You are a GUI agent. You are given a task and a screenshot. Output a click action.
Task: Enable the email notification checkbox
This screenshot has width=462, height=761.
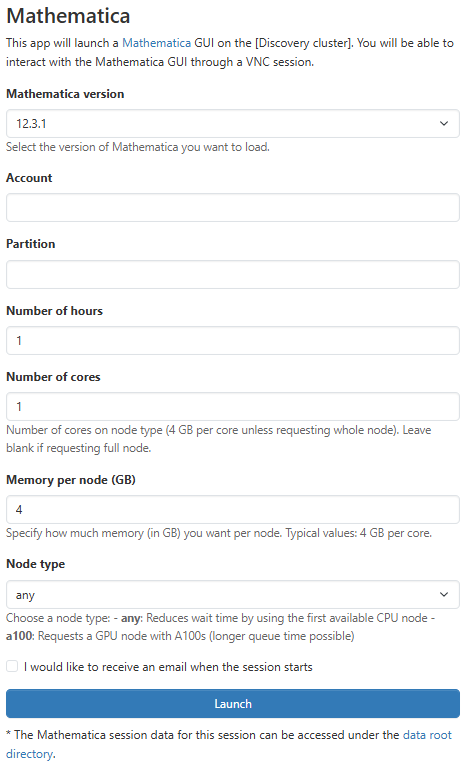point(12,666)
